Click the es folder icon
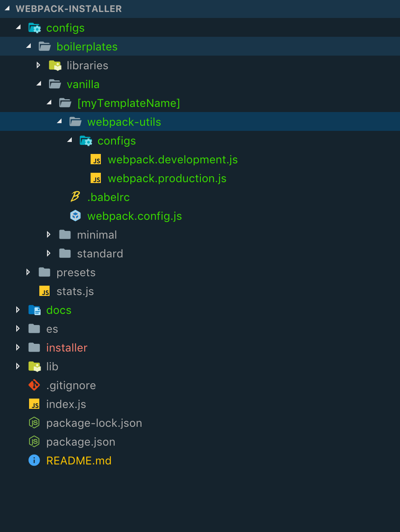Viewport: 400px width, 532px height. 34,328
